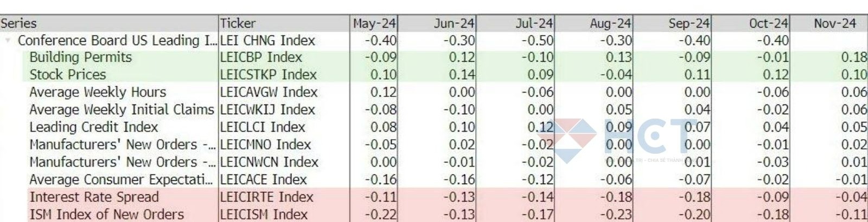The width and height of the screenshot is (868, 222).
Task: Select the Interest Rate Spread series
Action: 94,197
